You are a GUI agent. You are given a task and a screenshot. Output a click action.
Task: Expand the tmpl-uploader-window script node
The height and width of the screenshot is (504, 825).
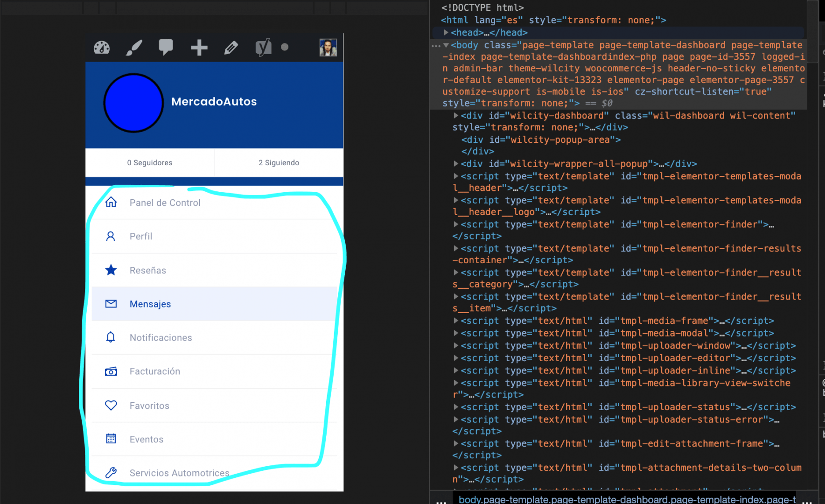pyautogui.click(x=456, y=345)
